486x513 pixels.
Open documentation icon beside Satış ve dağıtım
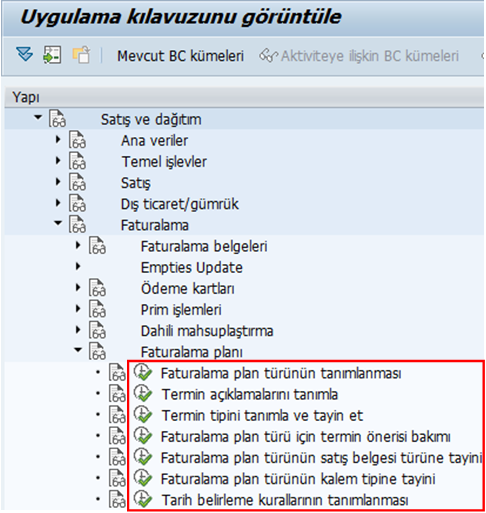58,118
